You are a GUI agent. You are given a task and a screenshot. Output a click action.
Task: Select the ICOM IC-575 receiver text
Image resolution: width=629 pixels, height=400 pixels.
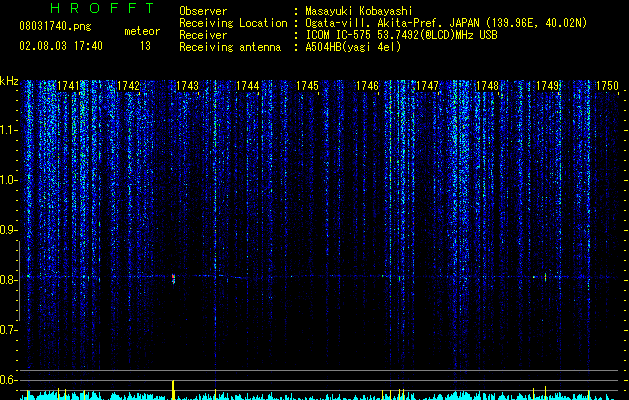401,35
